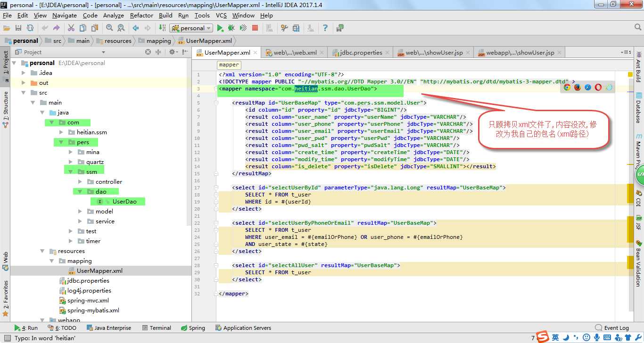Open the Ant Build side panel
This screenshot has height=343, width=644.
pos(639,66)
